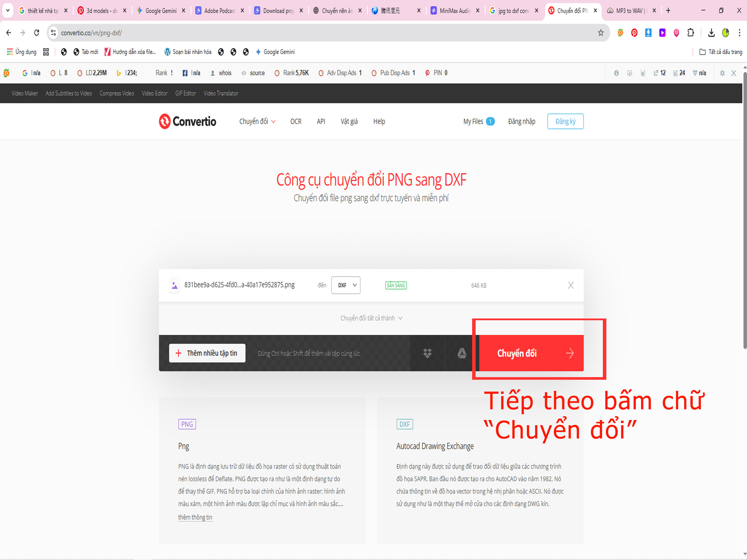Click "Thêm nhiều tập tin" button
Screen dimensions: 747x560
point(207,353)
